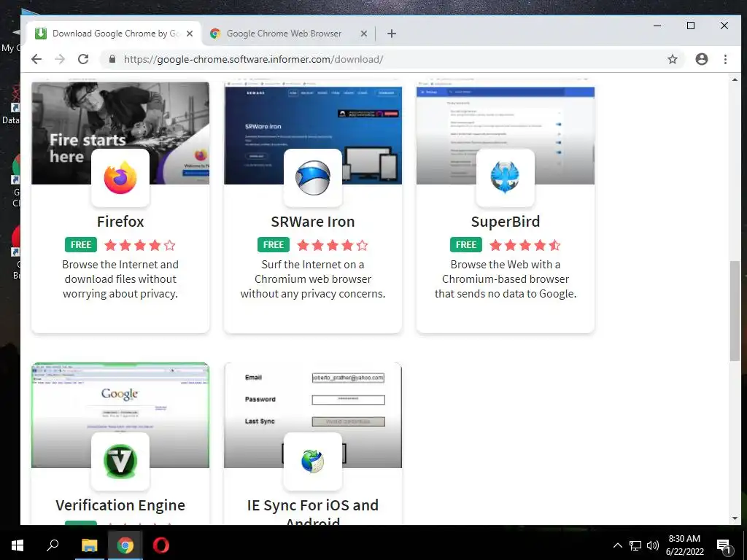747x560 pixels.
Task: Switch to Download Google Chrome tab
Action: (x=115, y=34)
